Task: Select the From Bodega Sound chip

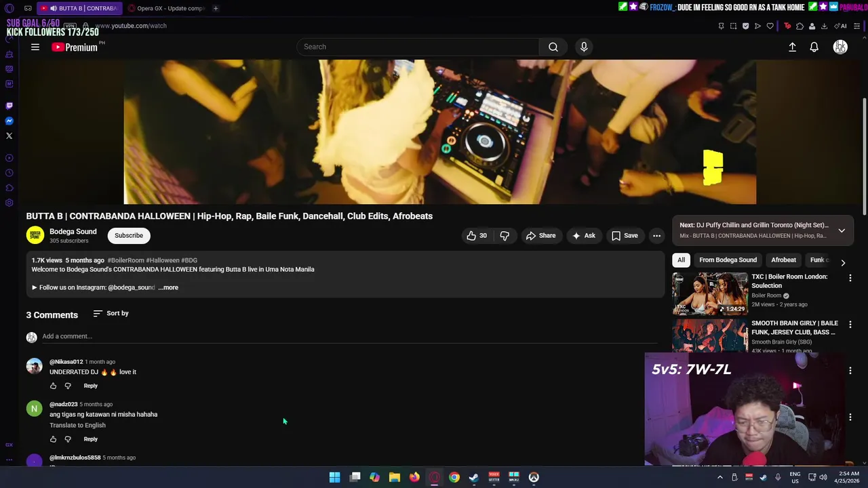Action: [x=728, y=260]
